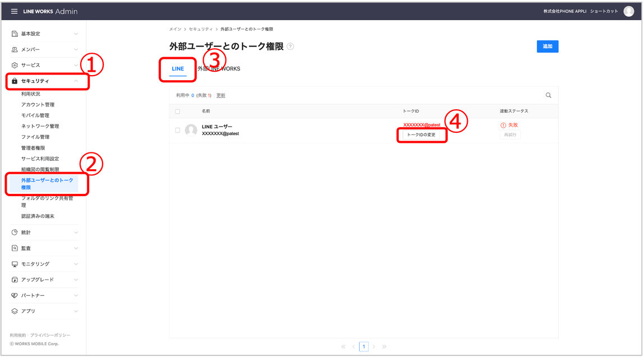Click the ショートカット link in header

[604, 12]
